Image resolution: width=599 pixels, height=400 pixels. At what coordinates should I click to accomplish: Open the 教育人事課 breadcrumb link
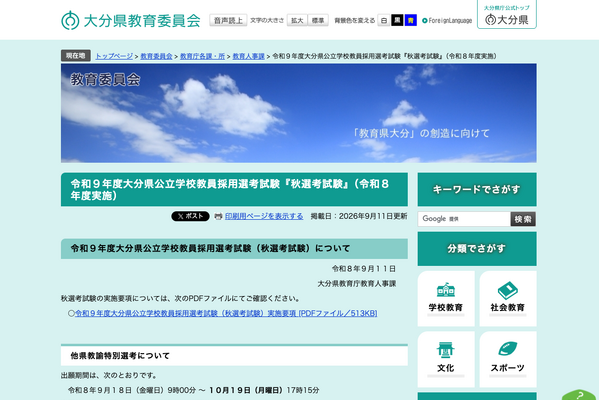248,56
